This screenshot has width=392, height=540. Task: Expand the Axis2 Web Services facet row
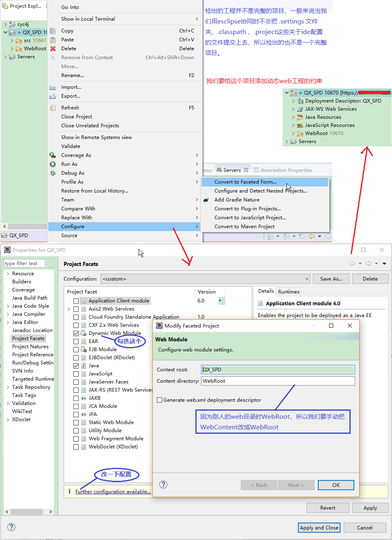[x=69, y=309]
